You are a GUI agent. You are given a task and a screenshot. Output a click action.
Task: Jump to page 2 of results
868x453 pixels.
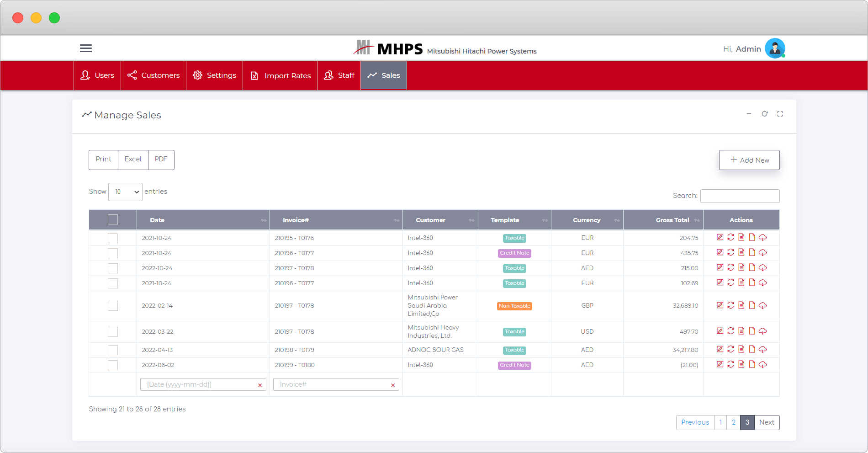point(733,422)
